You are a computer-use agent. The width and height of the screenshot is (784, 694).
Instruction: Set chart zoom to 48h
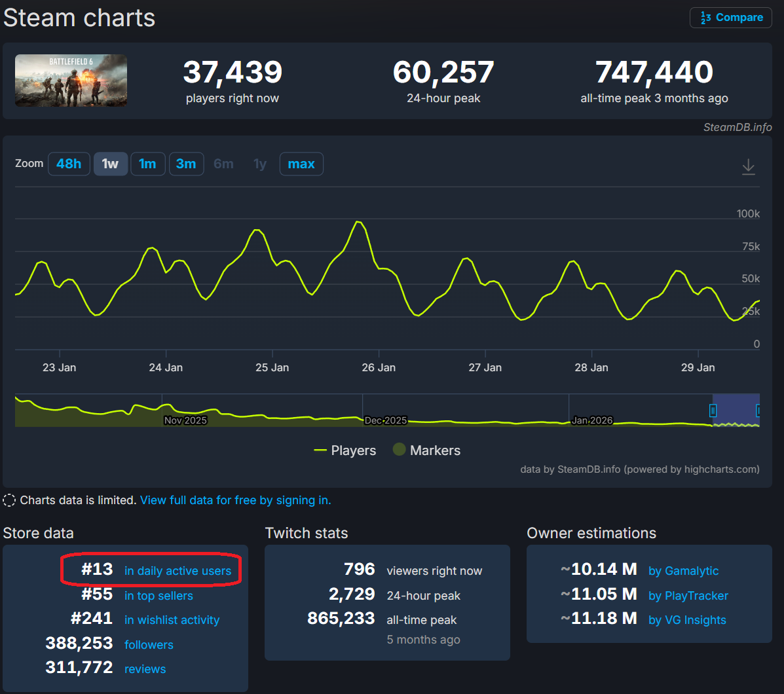69,164
